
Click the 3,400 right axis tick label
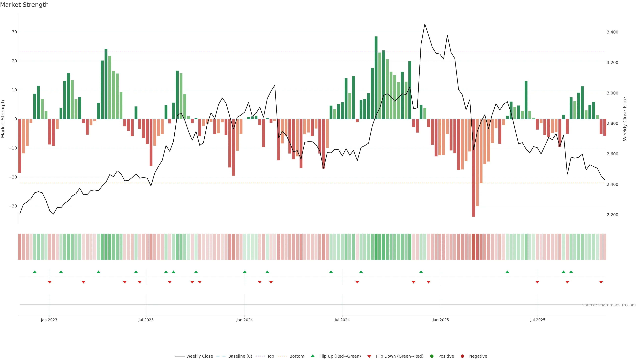612,32
